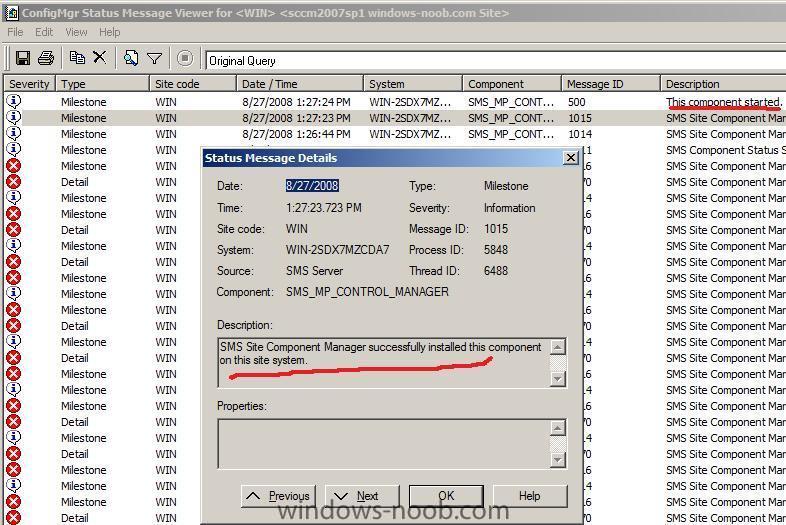Click Properties scrollbar up arrow
The width and height of the screenshot is (786, 525).
558,428
